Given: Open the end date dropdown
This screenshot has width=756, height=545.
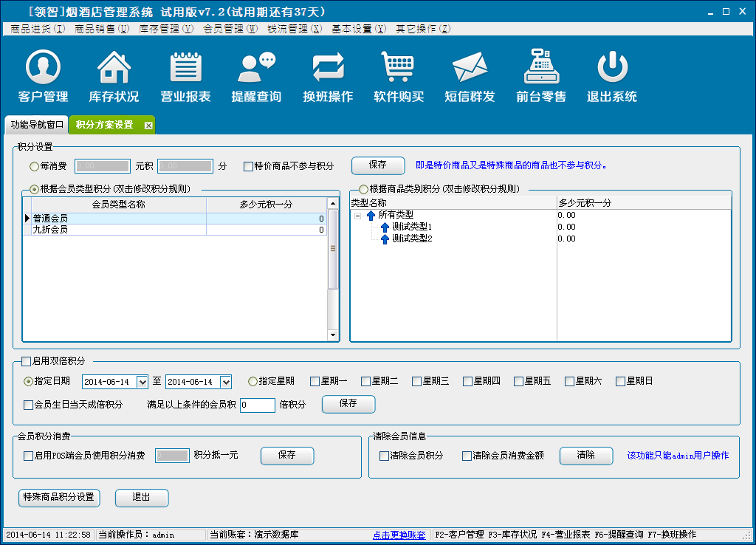Looking at the screenshot, I should coord(226,382).
